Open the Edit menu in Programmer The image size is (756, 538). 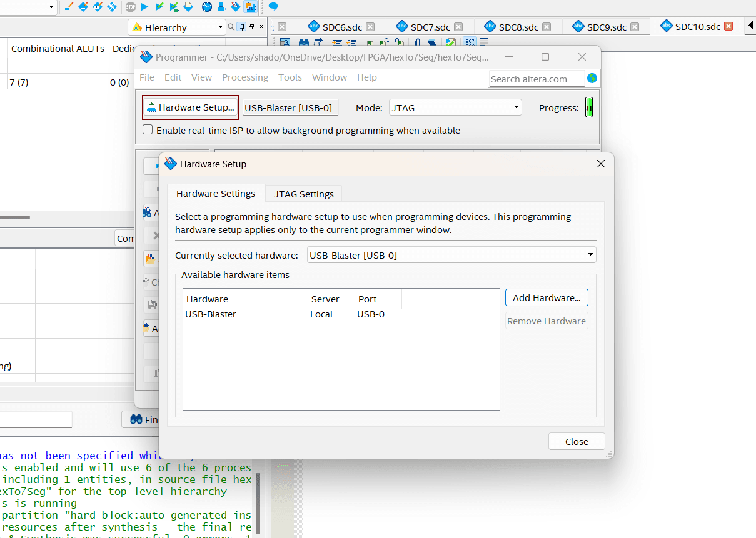click(x=173, y=77)
